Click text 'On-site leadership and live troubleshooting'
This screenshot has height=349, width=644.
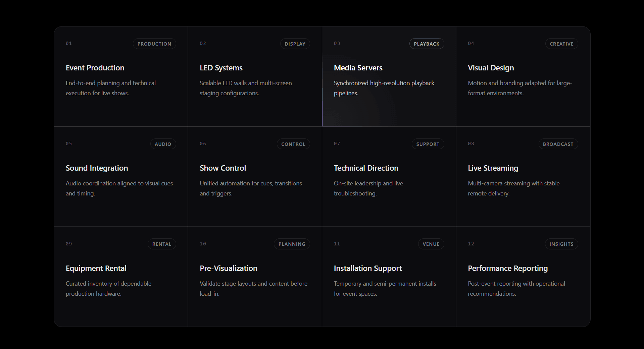(x=368, y=188)
